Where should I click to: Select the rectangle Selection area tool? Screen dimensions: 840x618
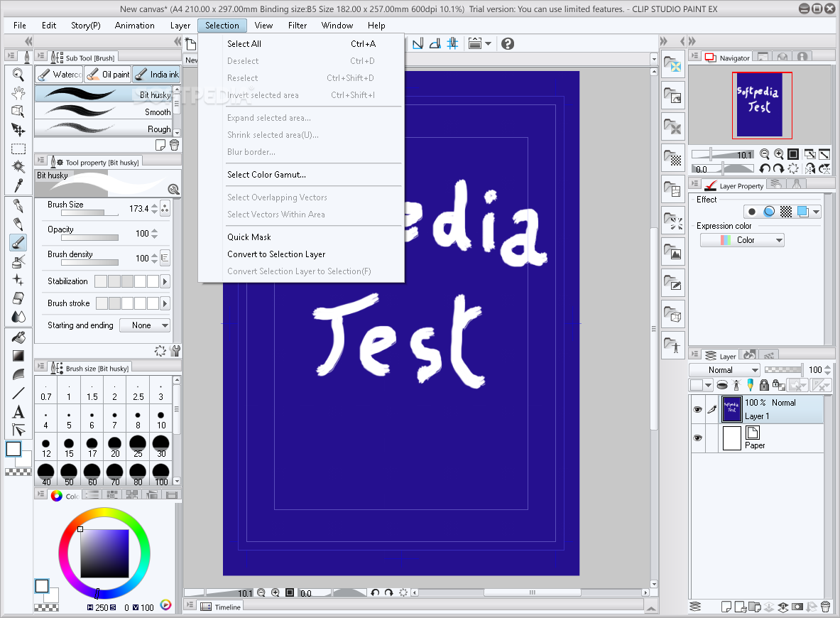point(18,148)
